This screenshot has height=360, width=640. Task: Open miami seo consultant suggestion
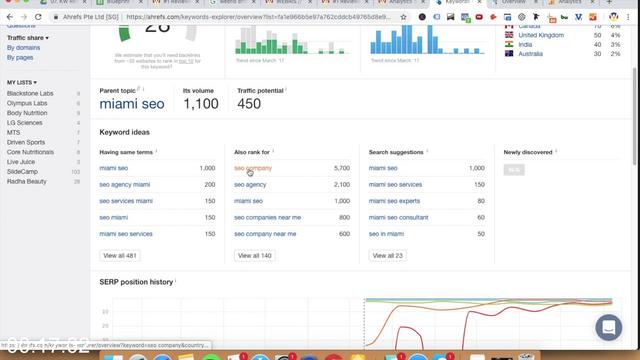398,217
